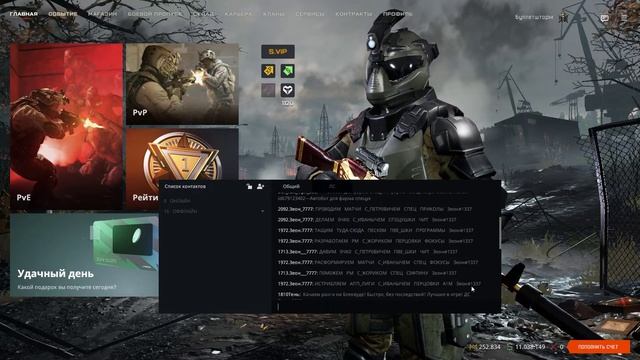This screenshot has width=640, height=360.
Task: Click the 252 834 crowns balance
Action: [489, 347]
